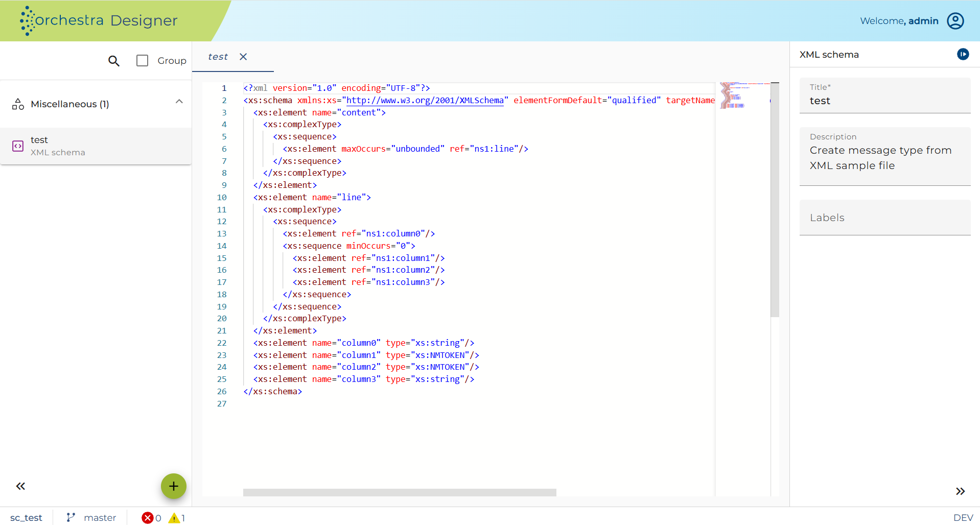Select the test XML schema item

(96, 146)
